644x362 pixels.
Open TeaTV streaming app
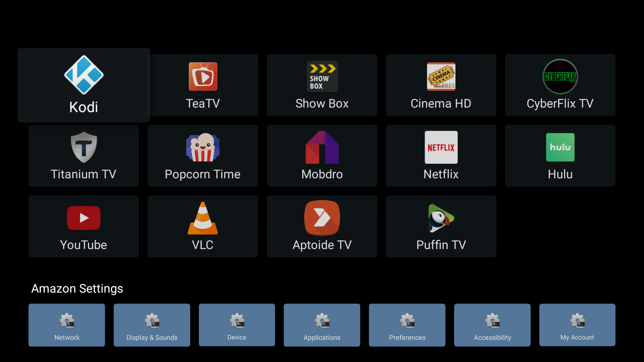click(x=203, y=85)
